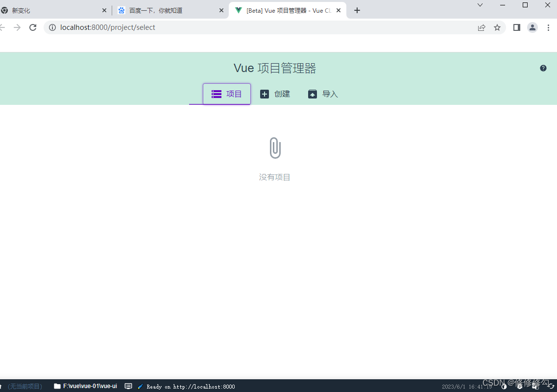The height and width of the screenshot is (392, 557).
Task: Open the tab search chevron dropdown
Action: (480, 5)
